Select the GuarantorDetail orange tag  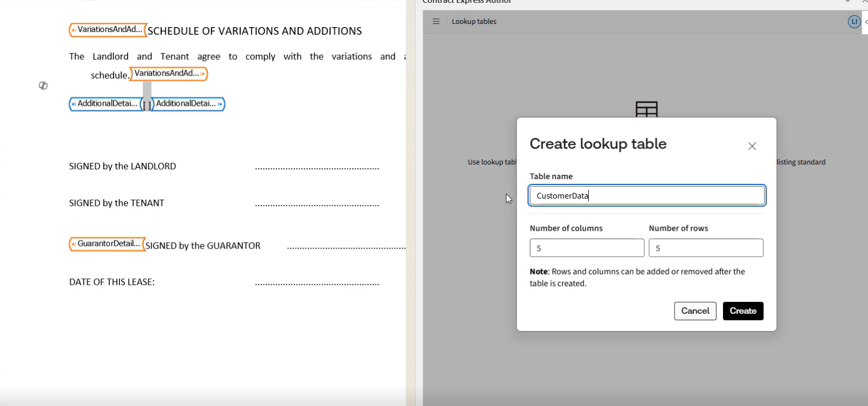[107, 244]
